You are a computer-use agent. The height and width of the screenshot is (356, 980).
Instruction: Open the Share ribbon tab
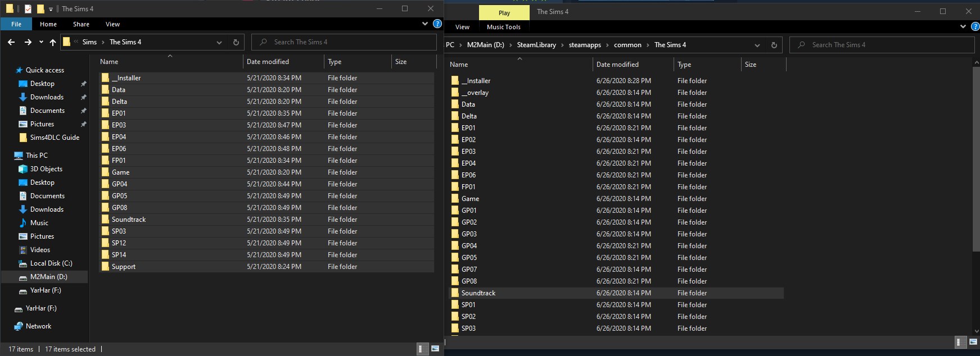[x=81, y=24]
